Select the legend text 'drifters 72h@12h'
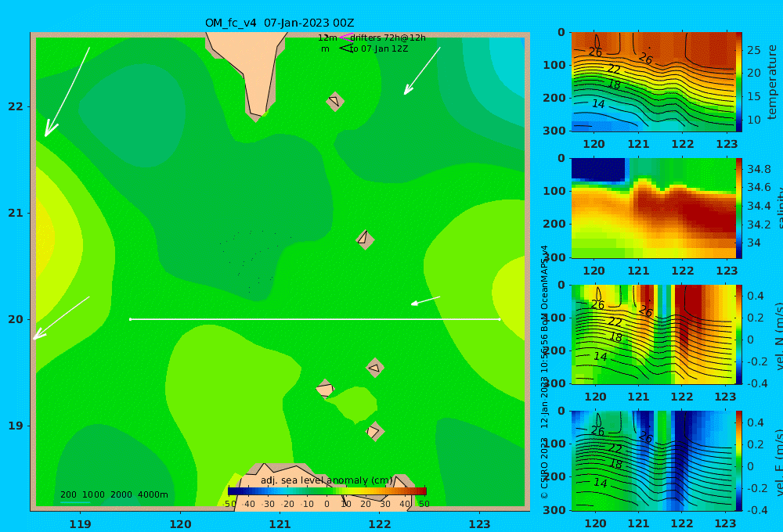Screen dimensions: 783x532 point(388,38)
